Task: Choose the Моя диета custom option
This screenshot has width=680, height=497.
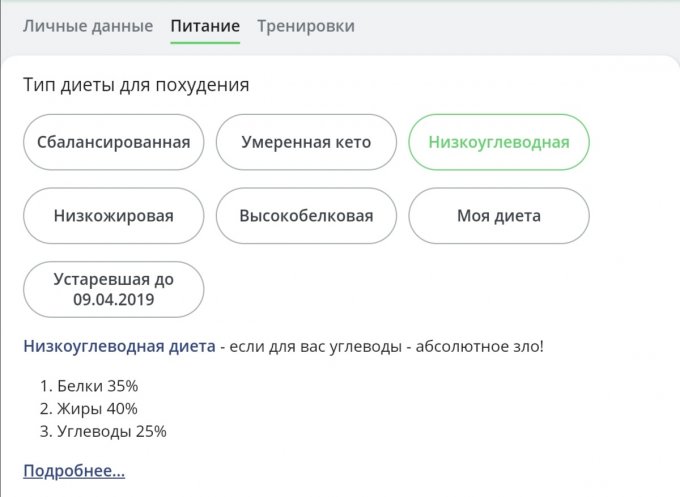Action: (x=499, y=216)
